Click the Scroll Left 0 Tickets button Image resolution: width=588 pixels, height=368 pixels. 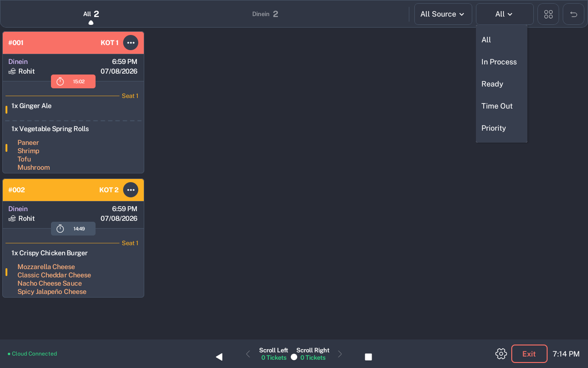point(273,354)
